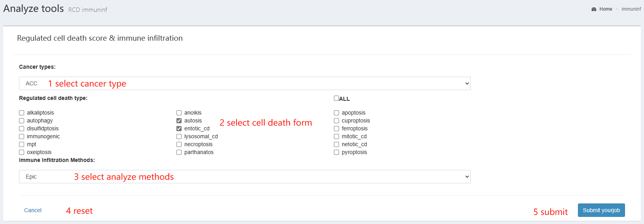This screenshot has width=644, height=224.
Task: Go to Home via breadcrumb link
Action: pos(606,9)
